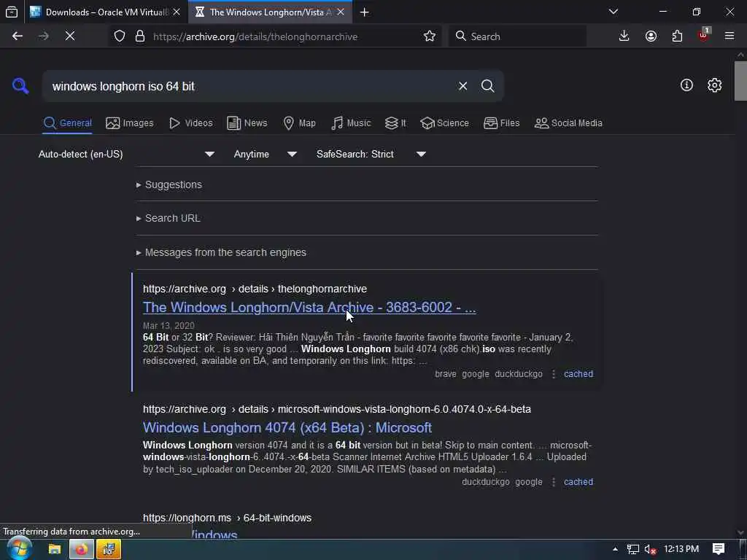Open the muted volume tray icon
This screenshot has height=560, width=747.
[x=650, y=549]
